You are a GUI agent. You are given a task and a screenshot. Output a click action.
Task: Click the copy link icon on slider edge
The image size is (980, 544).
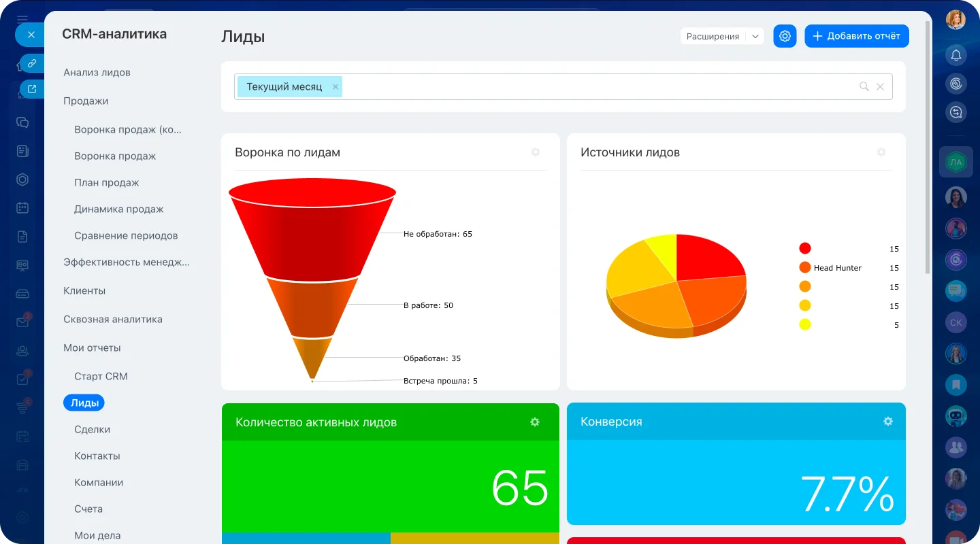click(31, 63)
